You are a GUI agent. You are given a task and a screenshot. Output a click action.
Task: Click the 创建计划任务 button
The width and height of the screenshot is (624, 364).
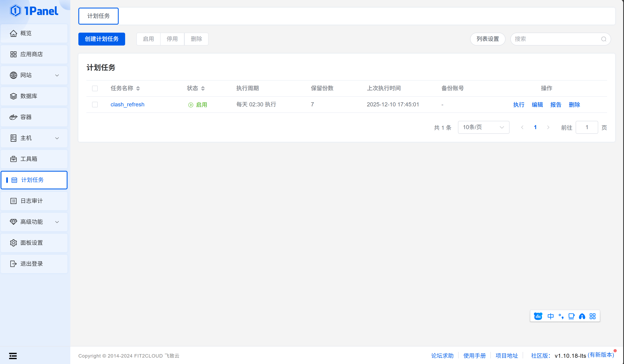tap(102, 39)
